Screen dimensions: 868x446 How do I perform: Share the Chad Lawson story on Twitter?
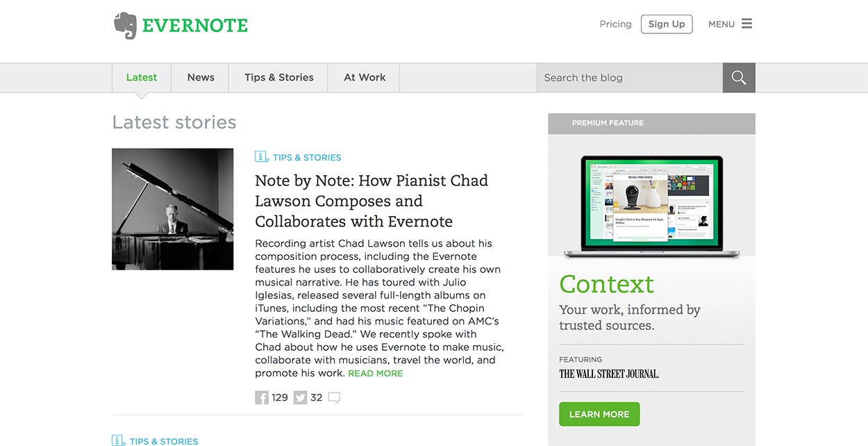pyautogui.click(x=300, y=397)
